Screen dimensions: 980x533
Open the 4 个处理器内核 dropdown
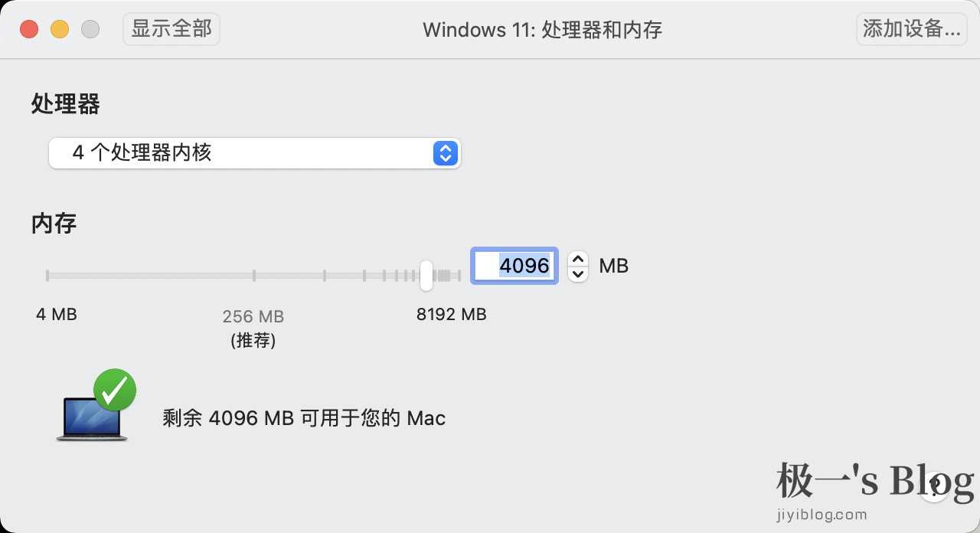(254, 153)
